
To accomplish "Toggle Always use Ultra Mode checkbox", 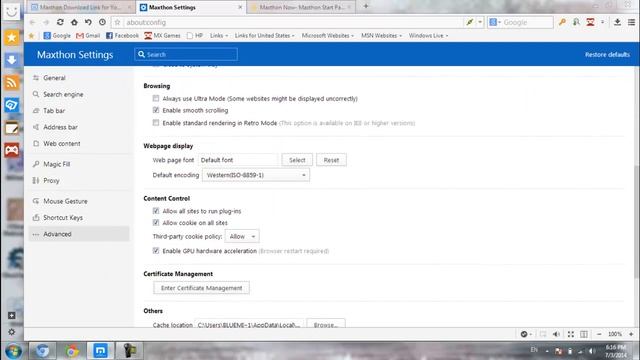I will (x=156, y=98).
